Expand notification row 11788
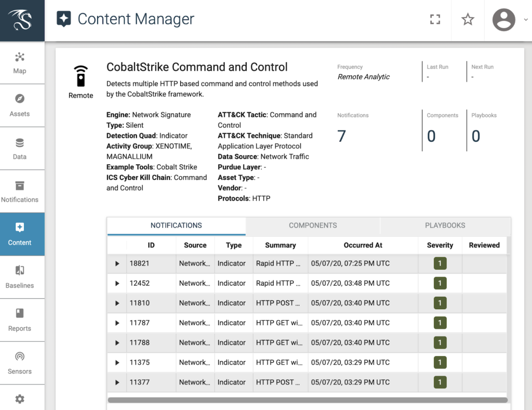This screenshot has height=410, width=532. (117, 343)
